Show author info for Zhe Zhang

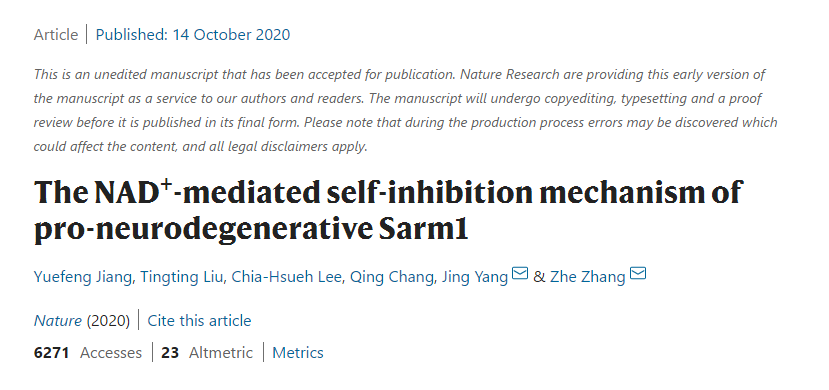[587, 277]
